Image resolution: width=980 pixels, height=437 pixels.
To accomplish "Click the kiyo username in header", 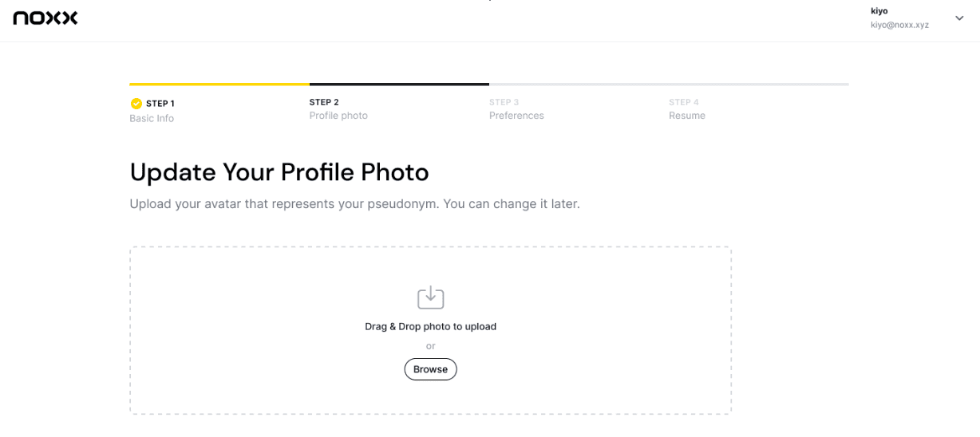I will pyautogui.click(x=879, y=11).
